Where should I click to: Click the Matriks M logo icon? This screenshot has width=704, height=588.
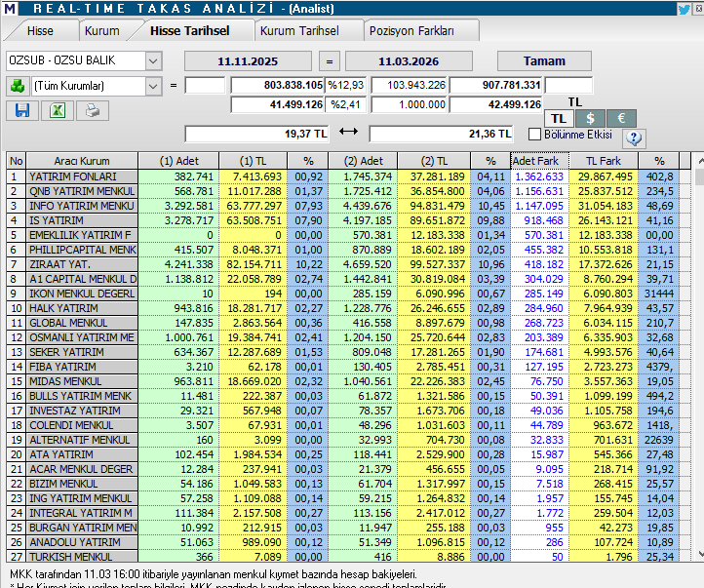coord(9,8)
